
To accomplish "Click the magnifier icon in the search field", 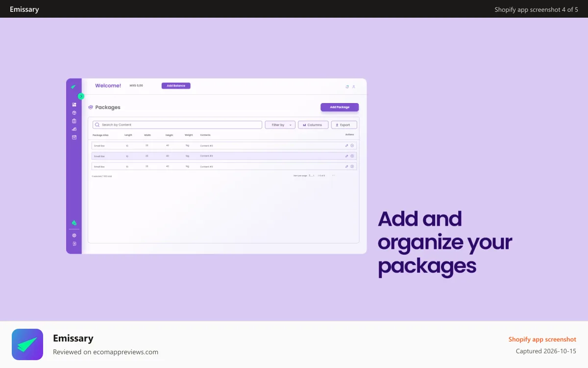I will pos(98,125).
